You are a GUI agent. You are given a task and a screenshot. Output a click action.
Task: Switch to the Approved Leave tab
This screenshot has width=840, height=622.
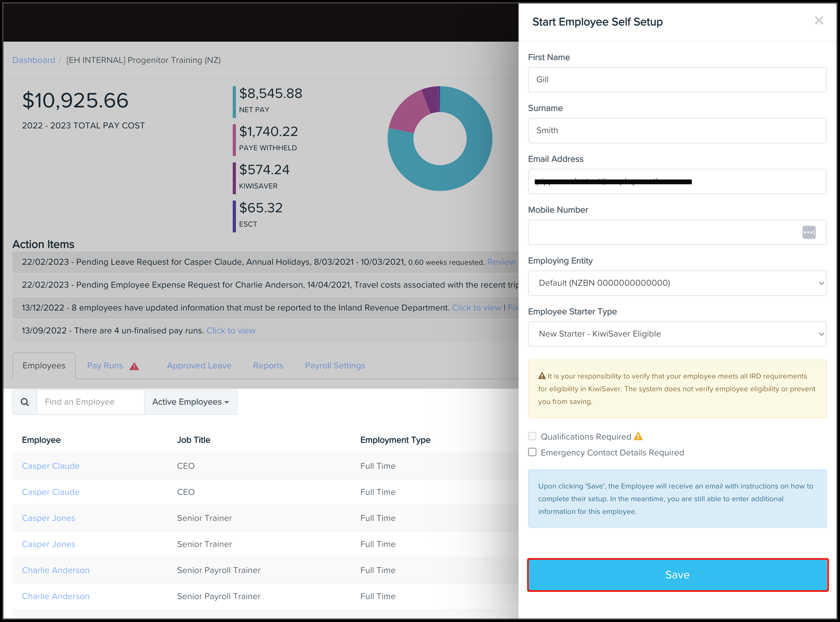(199, 366)
